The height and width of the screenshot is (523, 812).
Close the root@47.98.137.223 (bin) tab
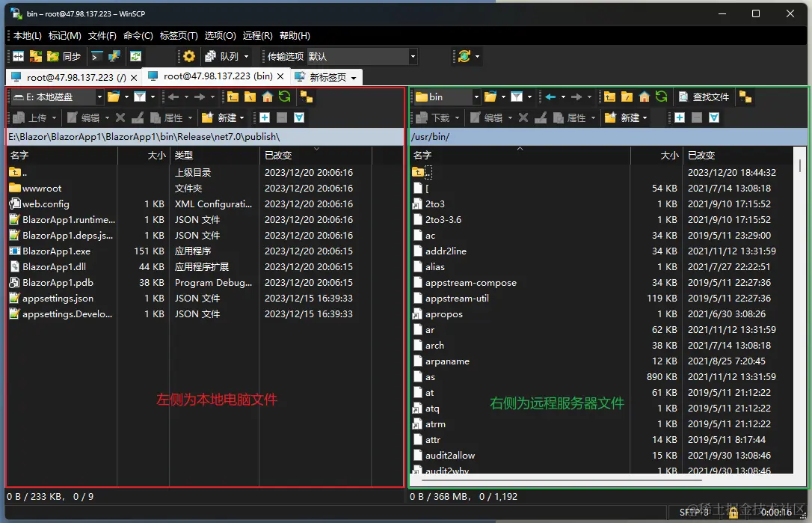[280, 76]
